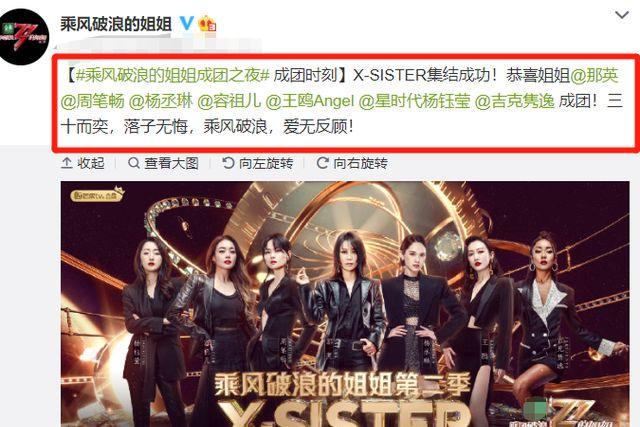Open the @容祖儿 mention
Screen dimensions: 640x427
click(229, 101)
